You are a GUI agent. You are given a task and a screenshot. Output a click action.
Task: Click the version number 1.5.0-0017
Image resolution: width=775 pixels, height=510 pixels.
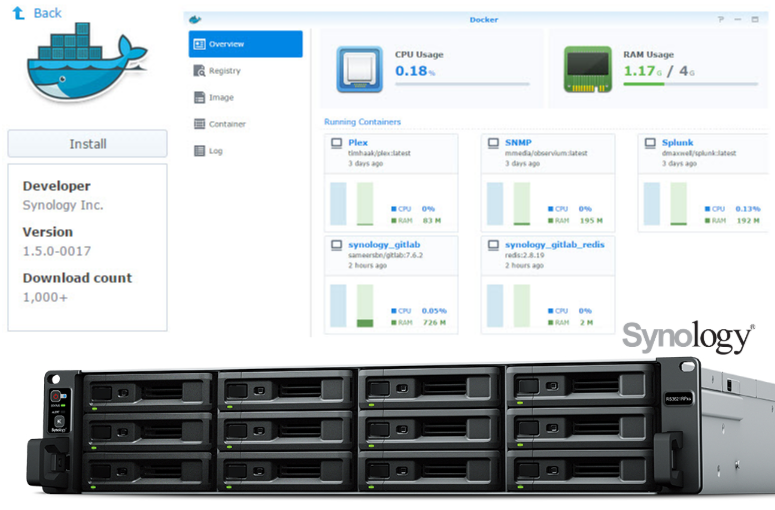[x=57, y=251]
